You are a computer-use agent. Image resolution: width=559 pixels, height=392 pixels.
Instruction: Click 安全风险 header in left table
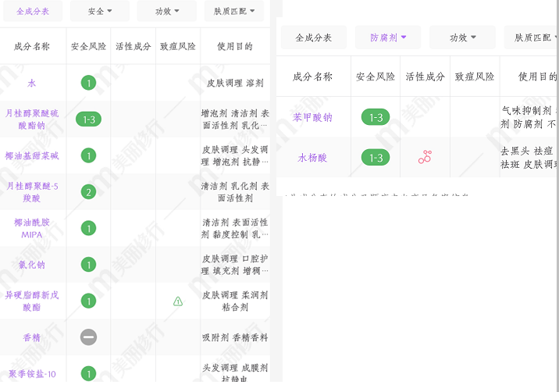(x=88, y=46)
